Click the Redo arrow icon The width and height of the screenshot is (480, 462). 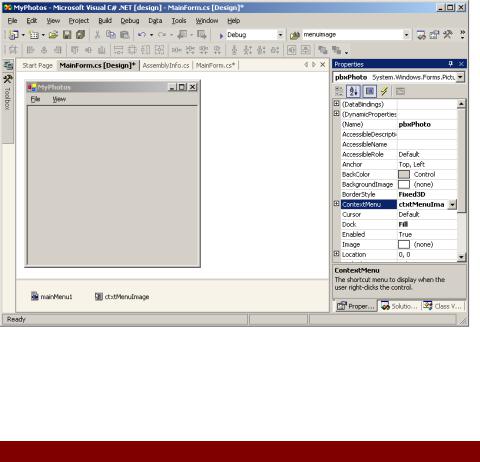(162, 35)
